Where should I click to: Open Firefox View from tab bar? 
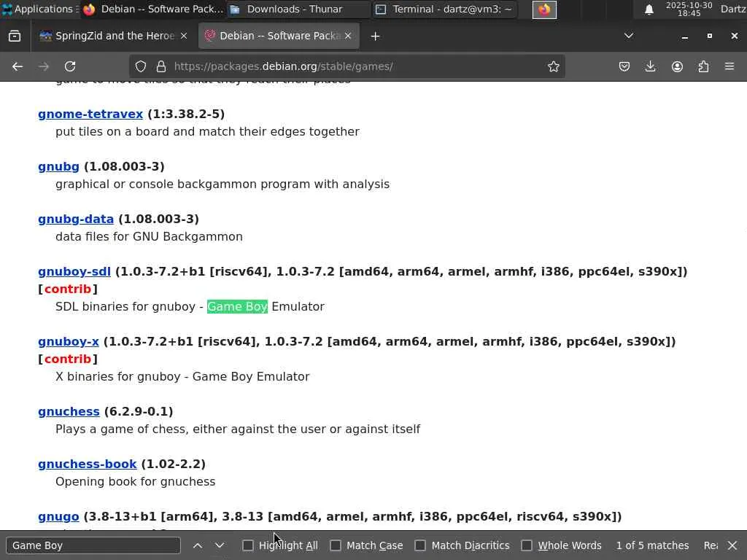click(x=15, y=36)
